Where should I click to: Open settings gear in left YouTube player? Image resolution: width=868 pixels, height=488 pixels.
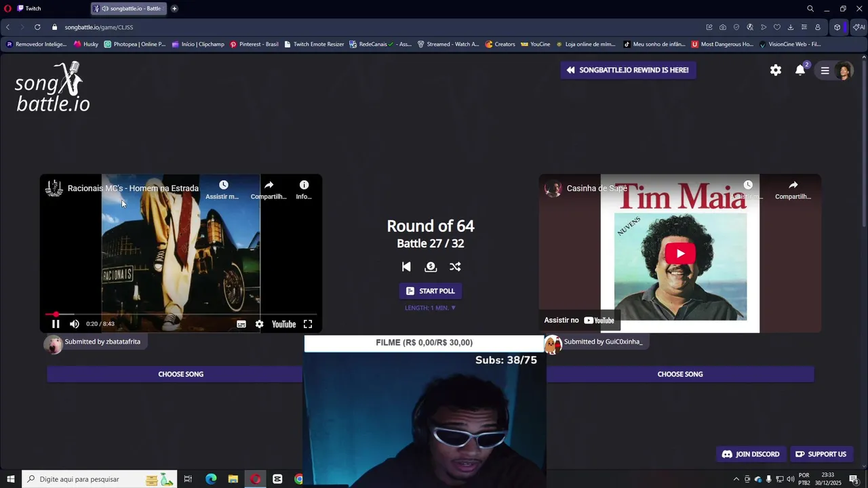pos(259,324)
